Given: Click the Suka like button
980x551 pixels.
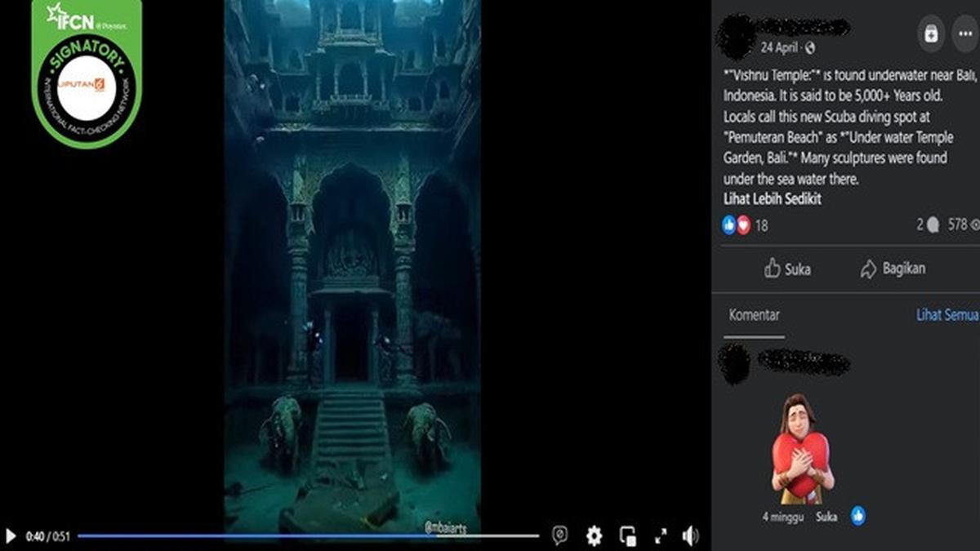Looking at the screenshot, I should (787, 269).
